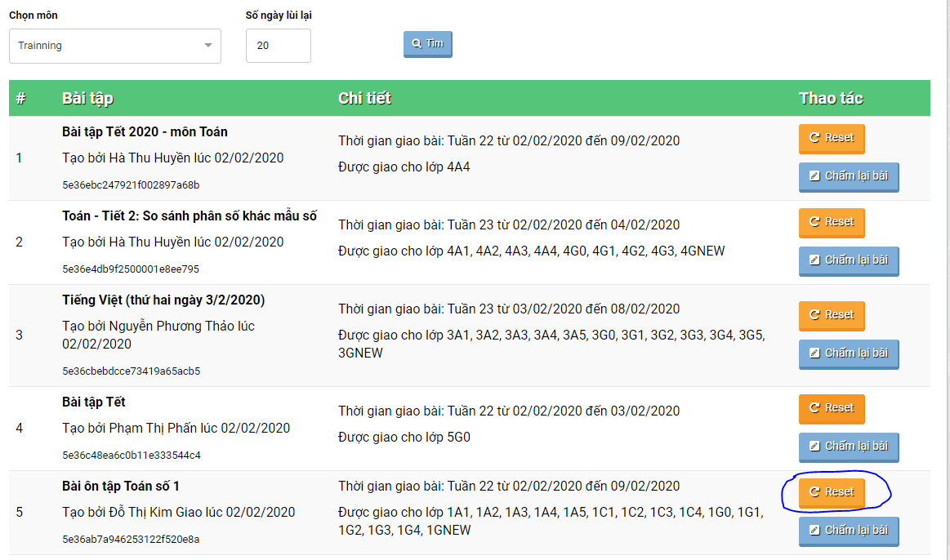Click the Chi tiết column header
Screen dimensions: 950x560
364,99
